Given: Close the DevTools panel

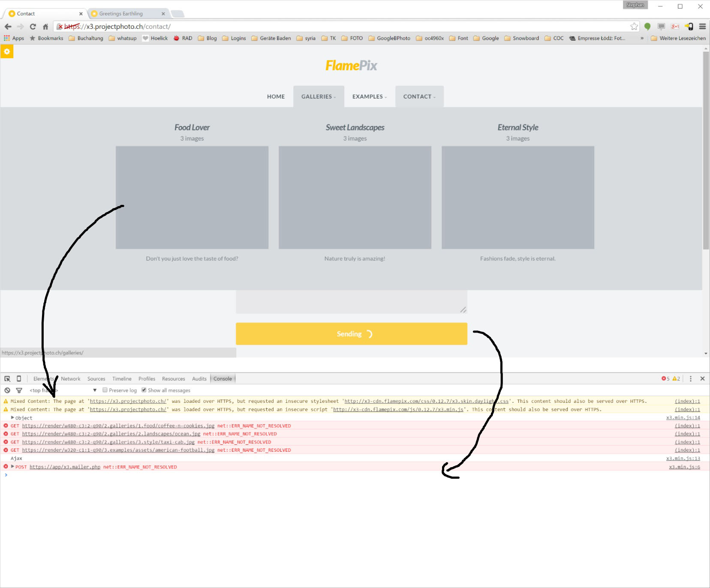Looking at the screenshot, I should 702,379.
